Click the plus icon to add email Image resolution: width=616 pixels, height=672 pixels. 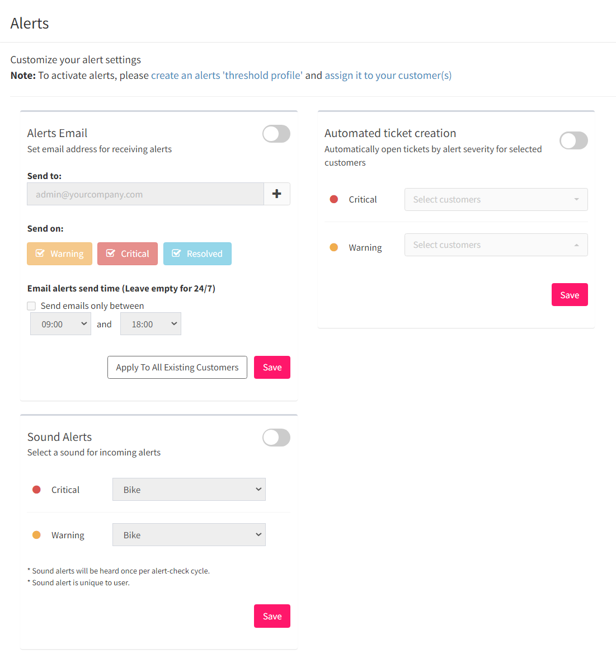[277, 194]
